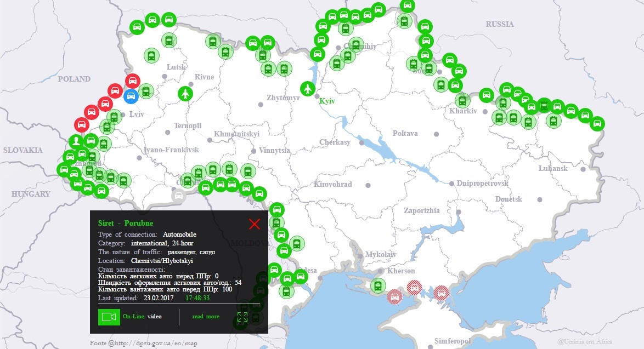Click the Siret - Porubne title
Image resolution: width=644 pixels, height=349 pixels.
(x=126, y=223)
